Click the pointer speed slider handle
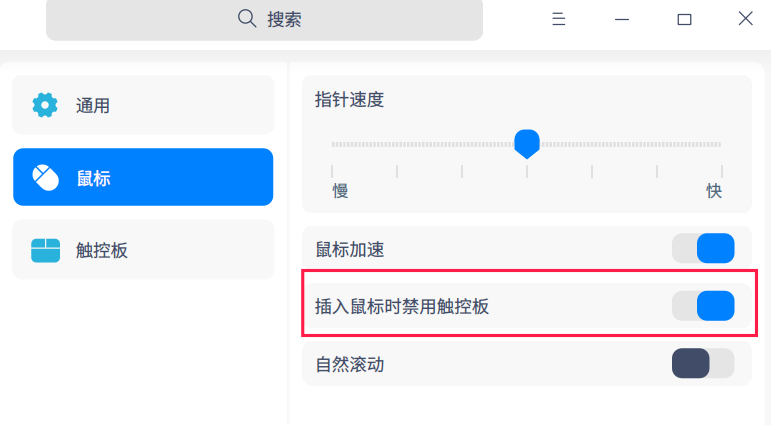 (x=527, y=143)
